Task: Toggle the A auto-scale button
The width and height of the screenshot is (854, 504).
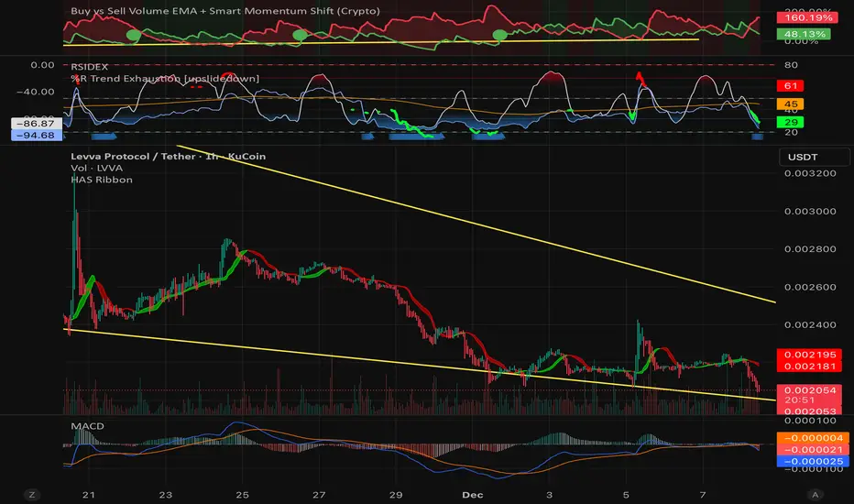Action: [x=816, y=495]
